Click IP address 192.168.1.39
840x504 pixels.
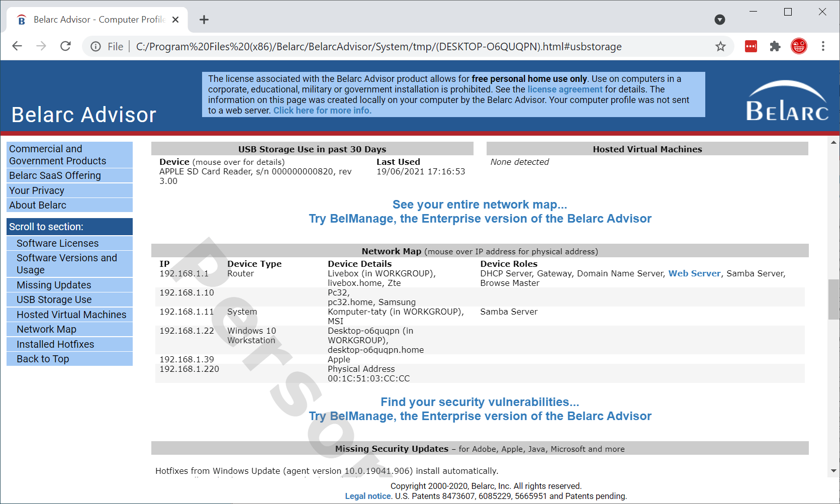click(186, 359)
